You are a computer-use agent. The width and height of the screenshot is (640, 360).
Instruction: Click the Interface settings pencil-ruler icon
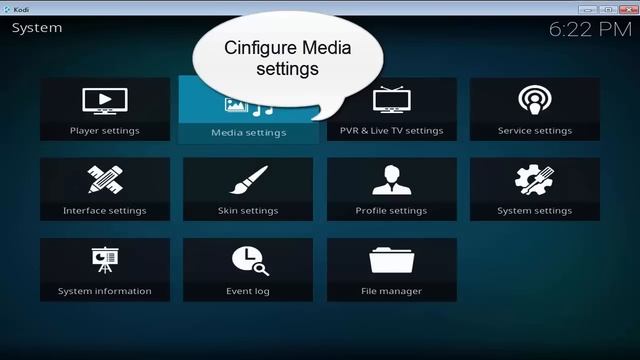pyautogui.click(x=105, y=179)
